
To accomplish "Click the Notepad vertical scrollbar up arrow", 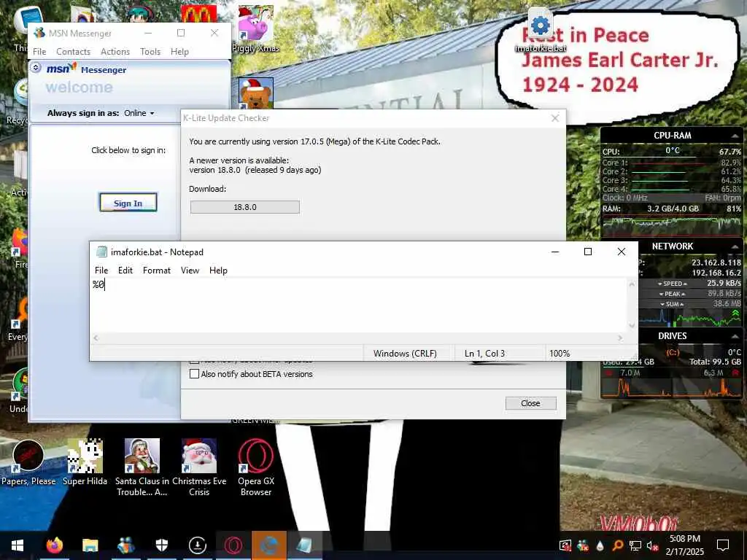I will (x=632, y=285).
